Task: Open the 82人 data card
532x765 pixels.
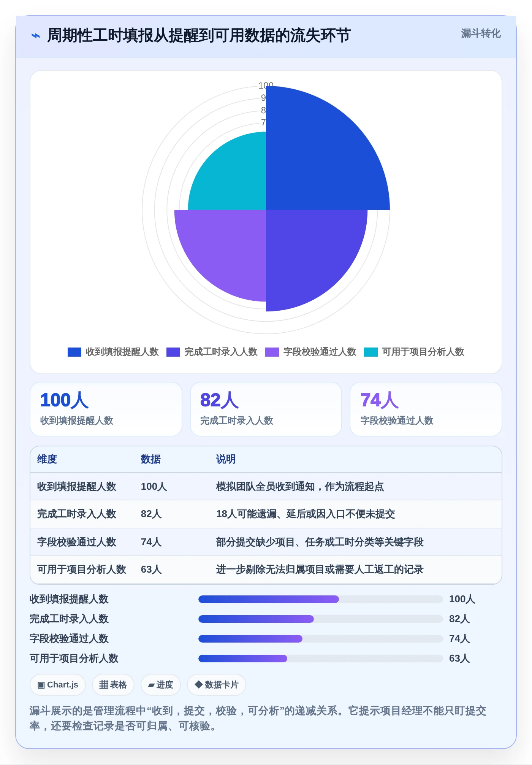Action: coord(266,409)
